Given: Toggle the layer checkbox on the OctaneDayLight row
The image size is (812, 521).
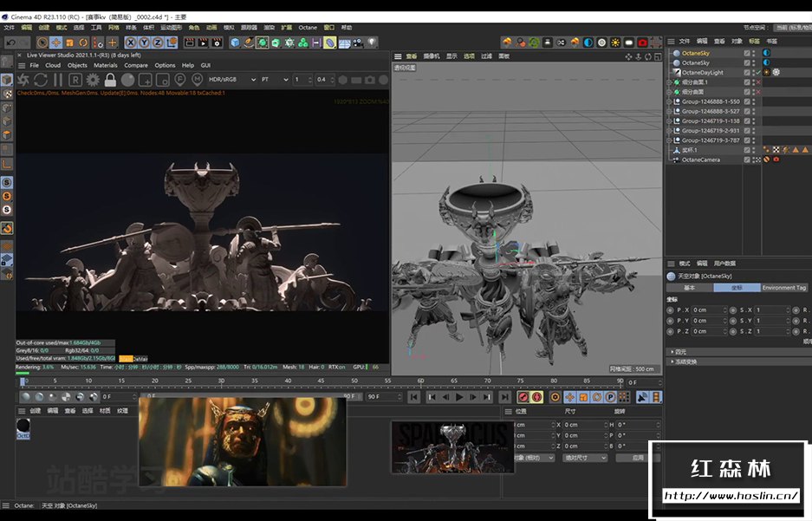Looking at the screenshot, I should (x=747, y=73).
